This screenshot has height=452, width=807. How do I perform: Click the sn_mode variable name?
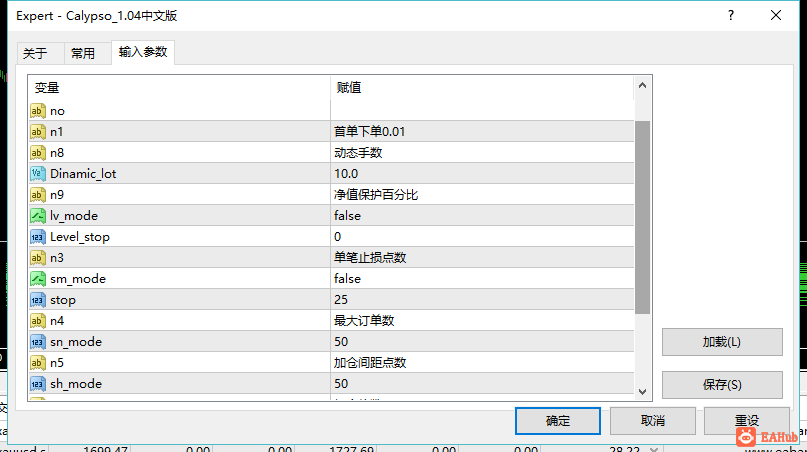click(76, 342)
